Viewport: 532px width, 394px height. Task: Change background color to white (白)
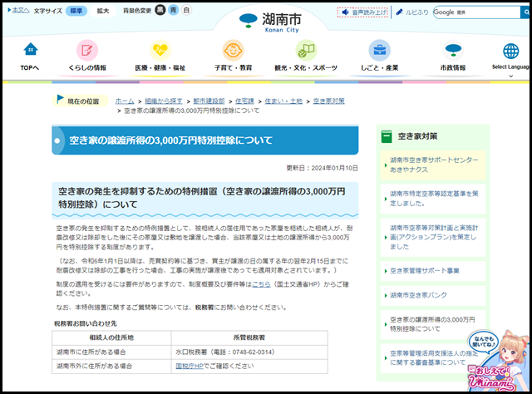tap(186, 10)
